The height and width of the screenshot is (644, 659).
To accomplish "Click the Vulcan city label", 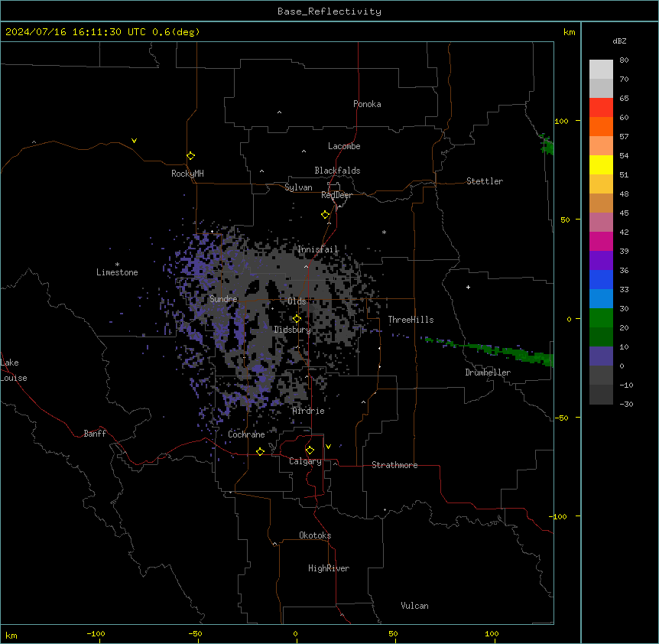I will tap(415, 606).
